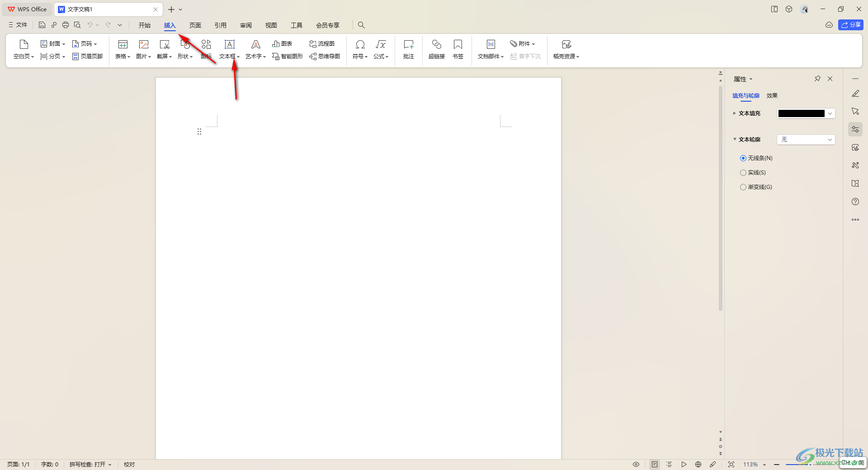Click 页眉页脚 header and footer
Screen dimensions: 868x470
87,56
